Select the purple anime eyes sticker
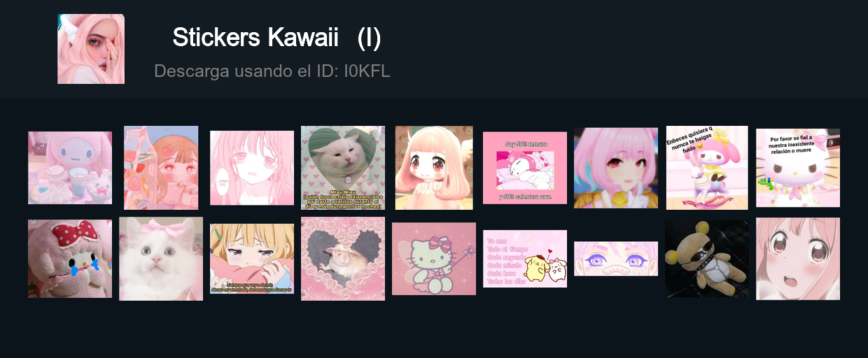868x358 pixels. coord(616,259)
